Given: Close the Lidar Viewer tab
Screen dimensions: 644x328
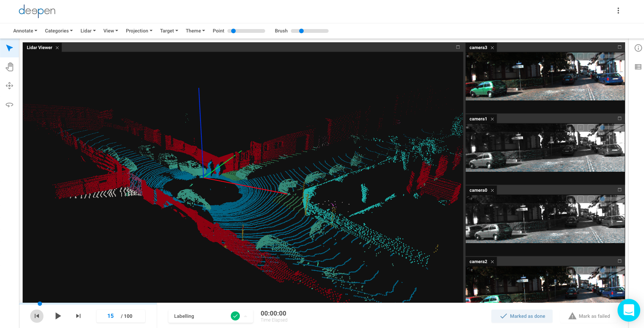Looking at the screenshot, I should [57, 48].
